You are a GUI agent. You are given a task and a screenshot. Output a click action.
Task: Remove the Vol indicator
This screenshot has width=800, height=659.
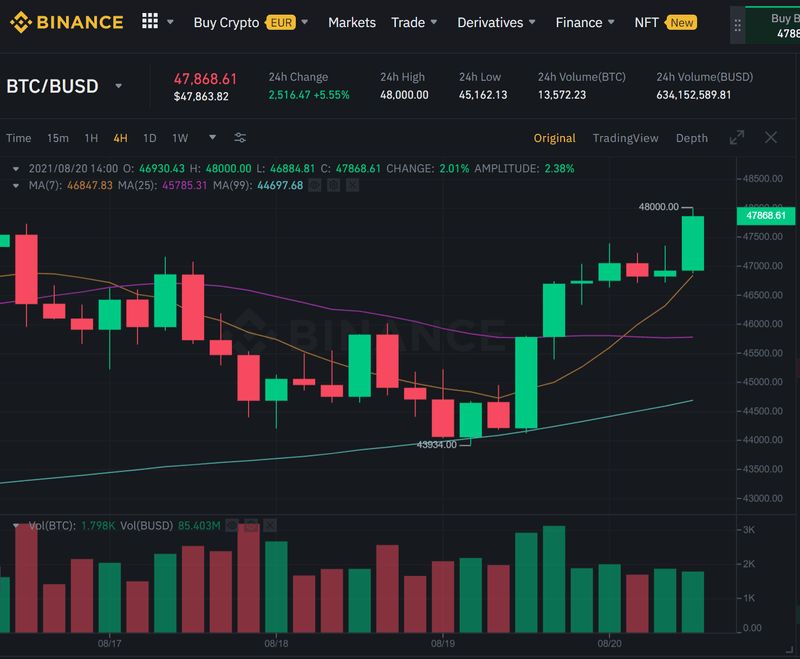(270, 525)
